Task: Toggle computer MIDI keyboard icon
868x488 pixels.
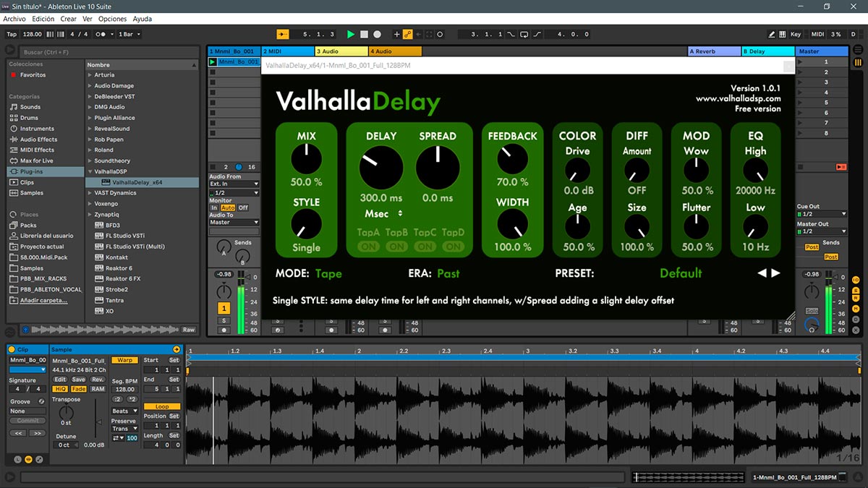Action: [x=783, y=34]
